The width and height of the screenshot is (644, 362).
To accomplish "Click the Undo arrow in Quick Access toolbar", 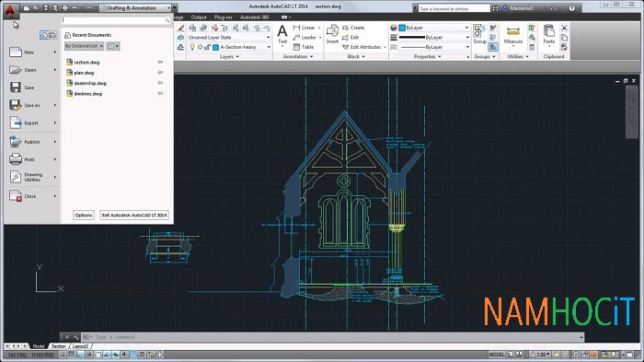I will (x=75, y=7).
